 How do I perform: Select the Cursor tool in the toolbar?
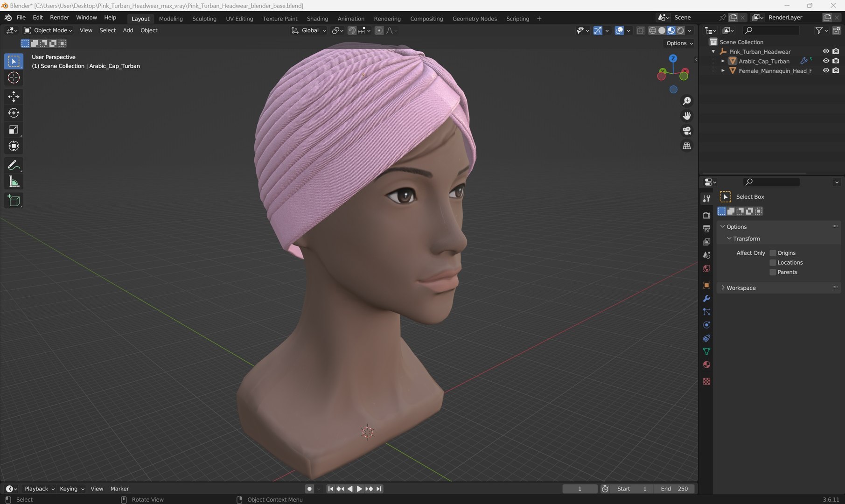tap(14, 78)
